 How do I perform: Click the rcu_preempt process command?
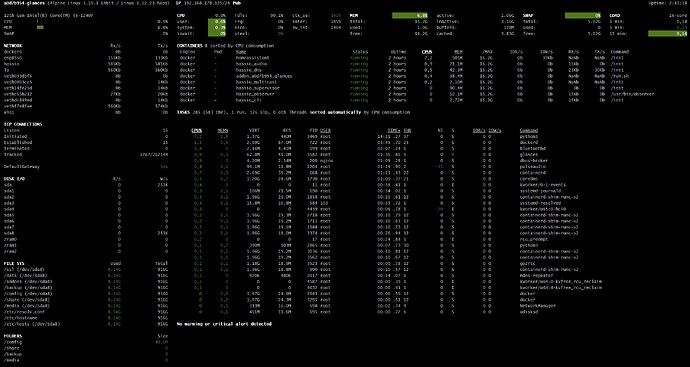pos(534,239)
